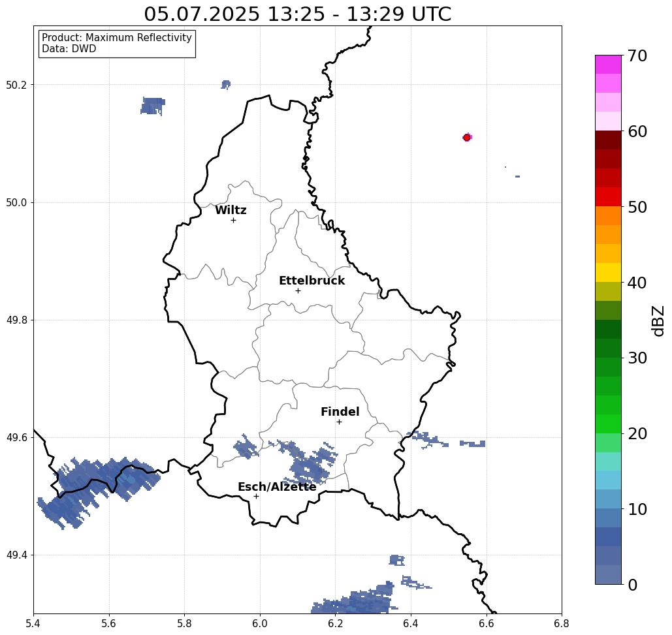
Task: Click the longitude 6.8 axis label
Action: tap(562, 623)
